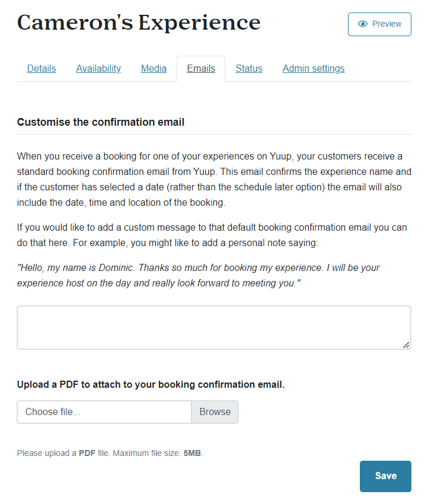
Task: Focus the custom confirmation message textarea
Action: 214,327
